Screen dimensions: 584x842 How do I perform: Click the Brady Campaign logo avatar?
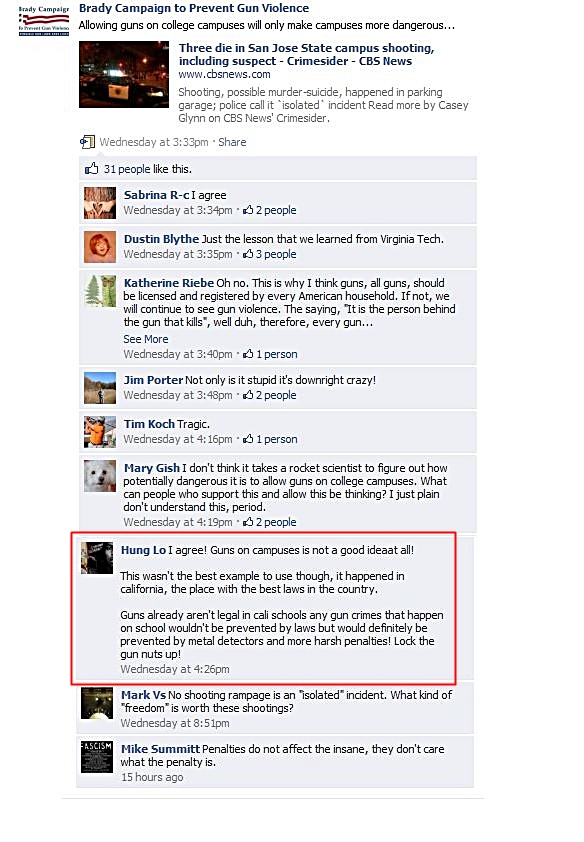pos(44,21)
